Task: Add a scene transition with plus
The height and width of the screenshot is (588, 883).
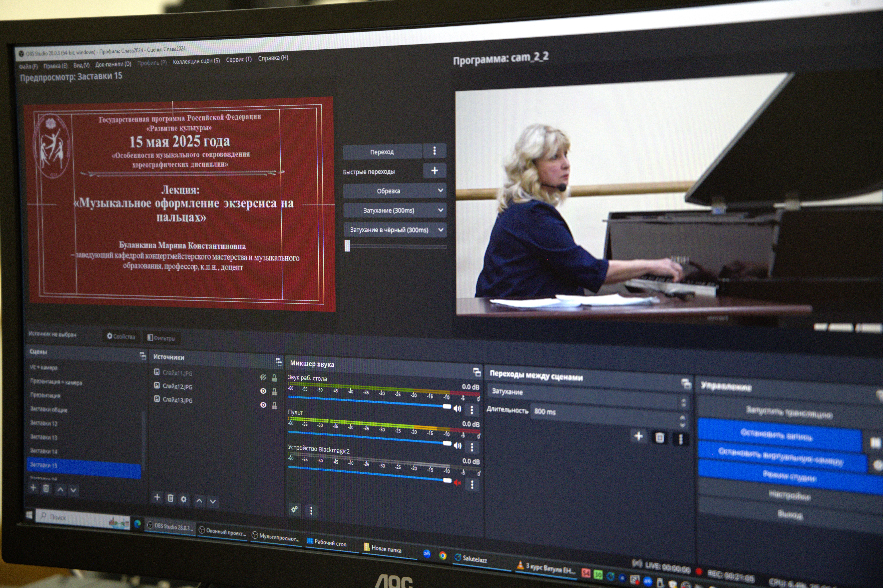Action: pos(639,436)
